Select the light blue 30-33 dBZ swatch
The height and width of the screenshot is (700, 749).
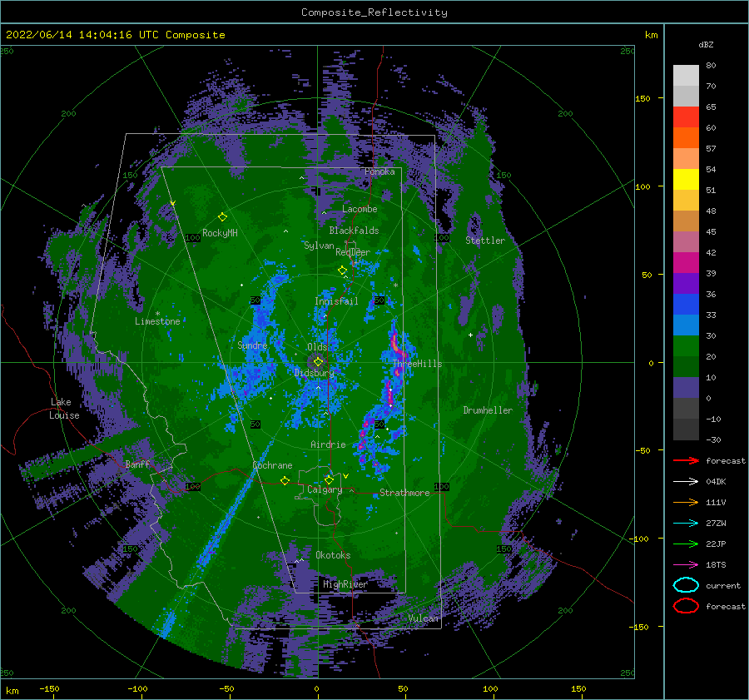[x=686, y=325]
